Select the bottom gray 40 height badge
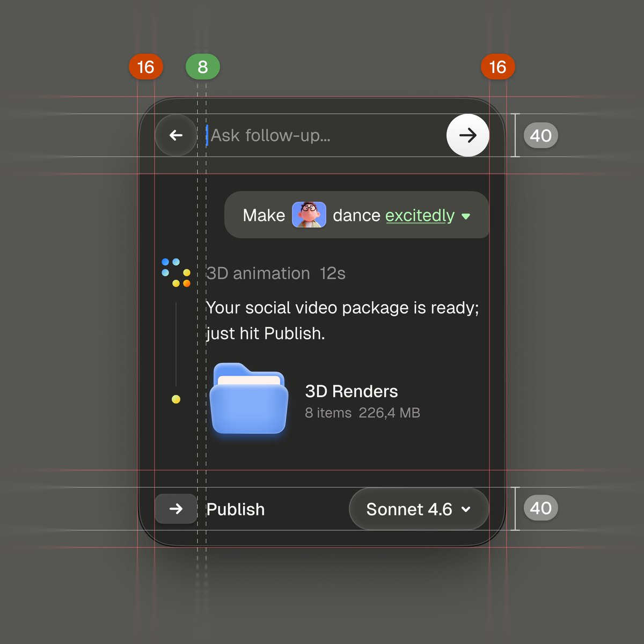The height and width of the screenshot is (644, 644). (540, 508)
